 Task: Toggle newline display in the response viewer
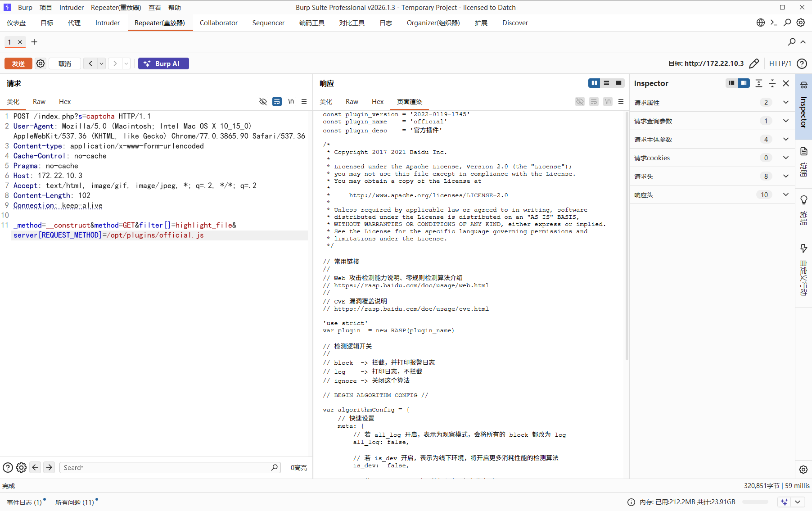pos(608,102)
